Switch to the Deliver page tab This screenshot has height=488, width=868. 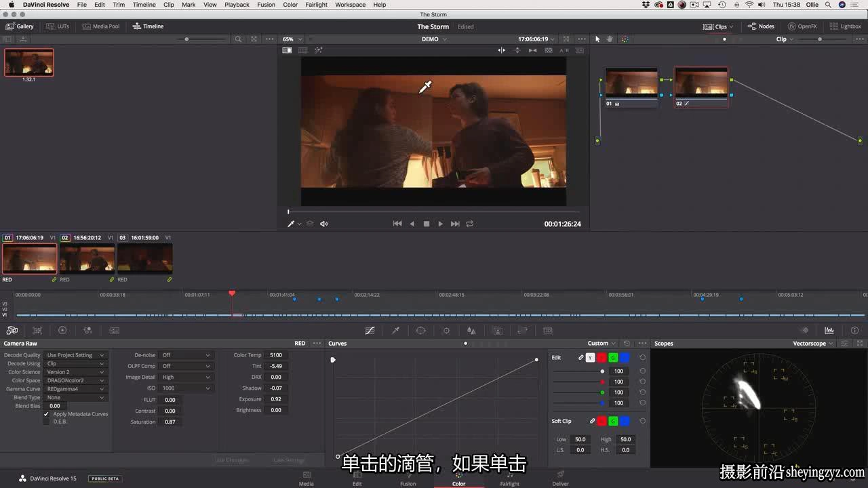tap(560, 479)
